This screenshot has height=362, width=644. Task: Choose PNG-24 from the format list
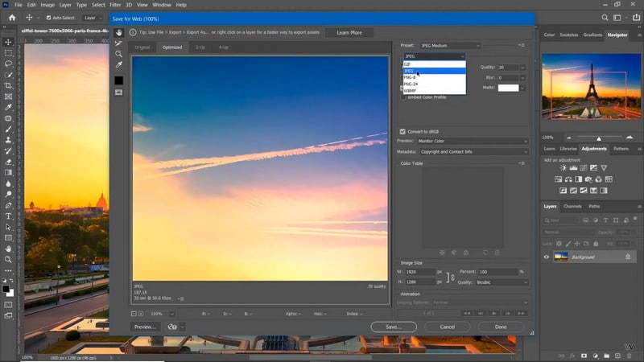(434, 84)
